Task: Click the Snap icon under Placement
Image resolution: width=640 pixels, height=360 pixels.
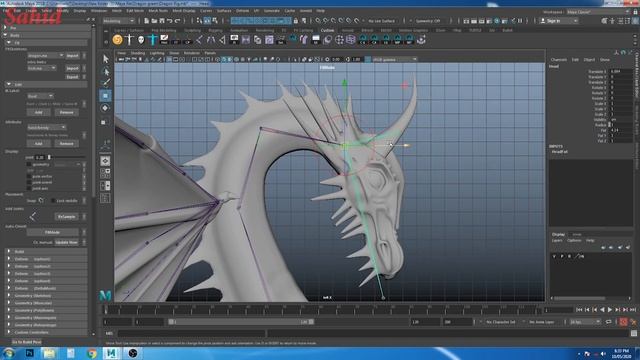Action: coord(41,200)
